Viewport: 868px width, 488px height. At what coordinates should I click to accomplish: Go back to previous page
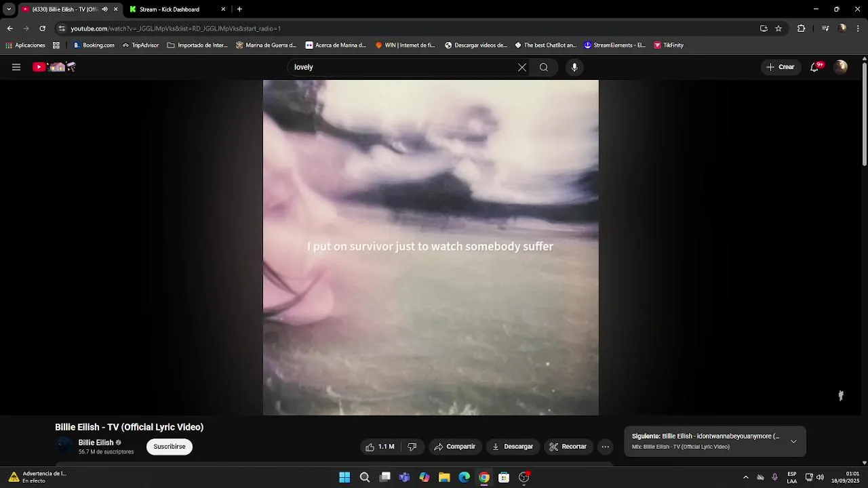[9, 28]
